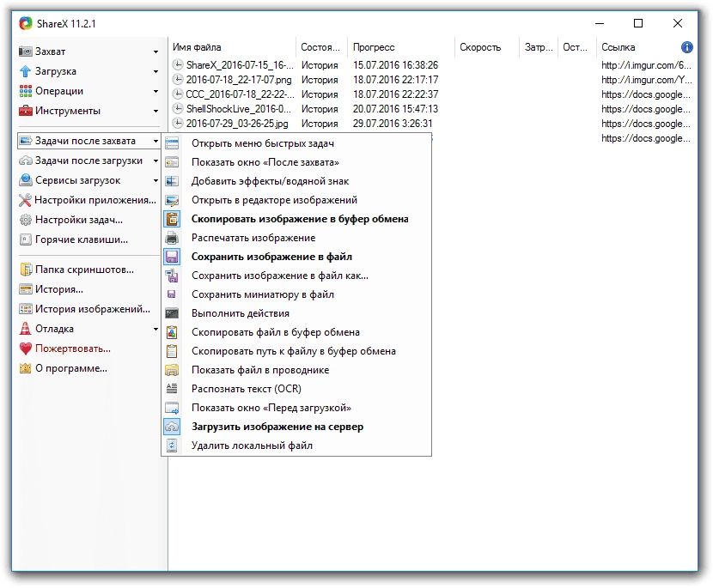Open the Инструменты menu label

click(x=68, y=111)
